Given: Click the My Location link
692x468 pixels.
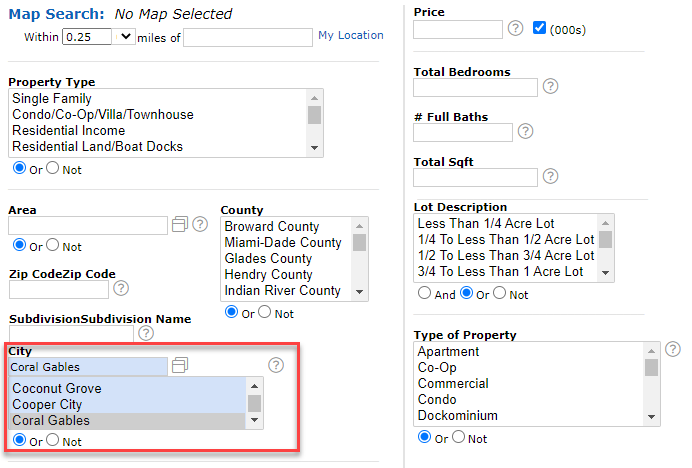Looking at the screenshot, I should [x=350, y=35].
